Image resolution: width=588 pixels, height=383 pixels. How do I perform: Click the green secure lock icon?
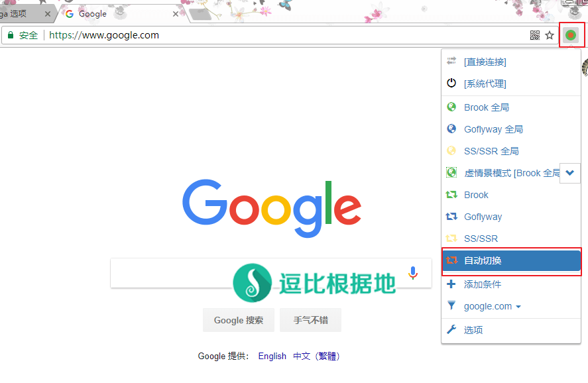pyautogui.click(x=11, y=35)
